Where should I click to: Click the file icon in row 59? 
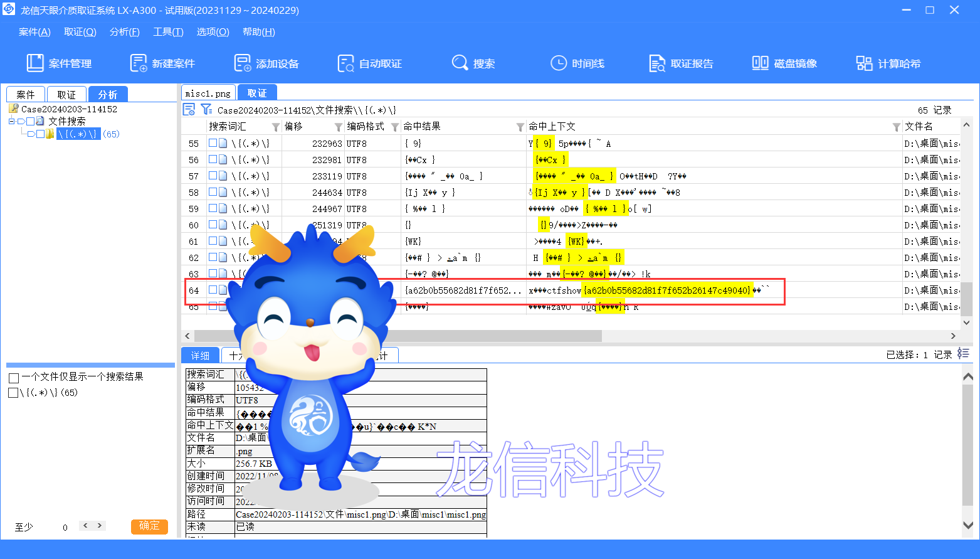click(223, 208)
